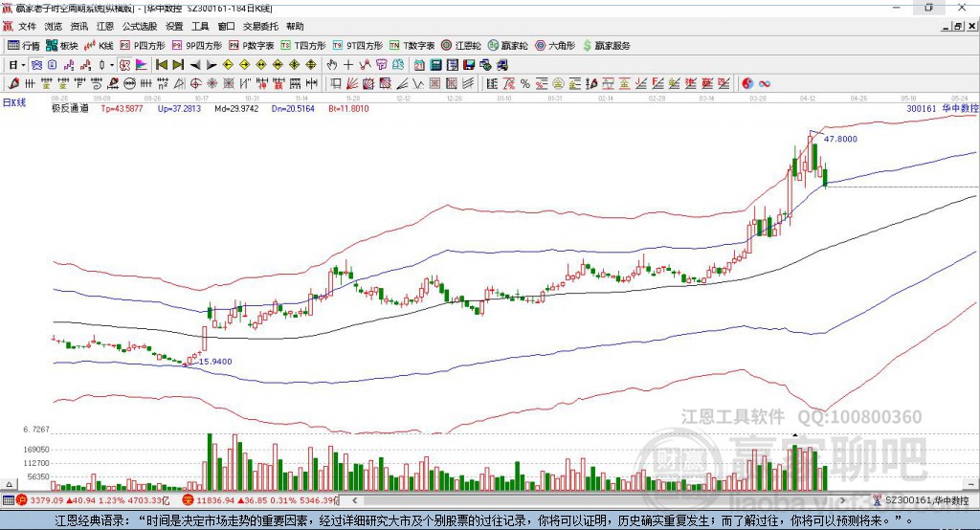980x530 pixels.
Task: Open the P四方形 square tool
Action: point(143,46)
